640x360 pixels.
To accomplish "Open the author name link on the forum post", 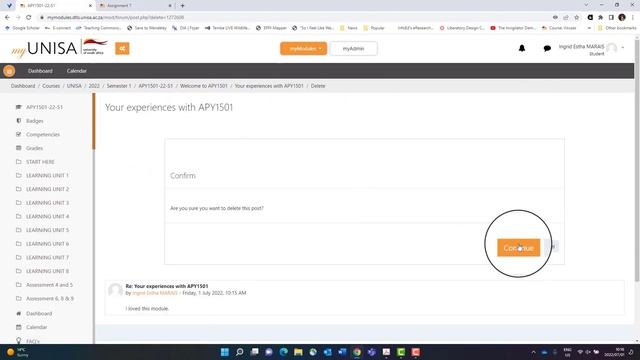I will tap(155, 293).
